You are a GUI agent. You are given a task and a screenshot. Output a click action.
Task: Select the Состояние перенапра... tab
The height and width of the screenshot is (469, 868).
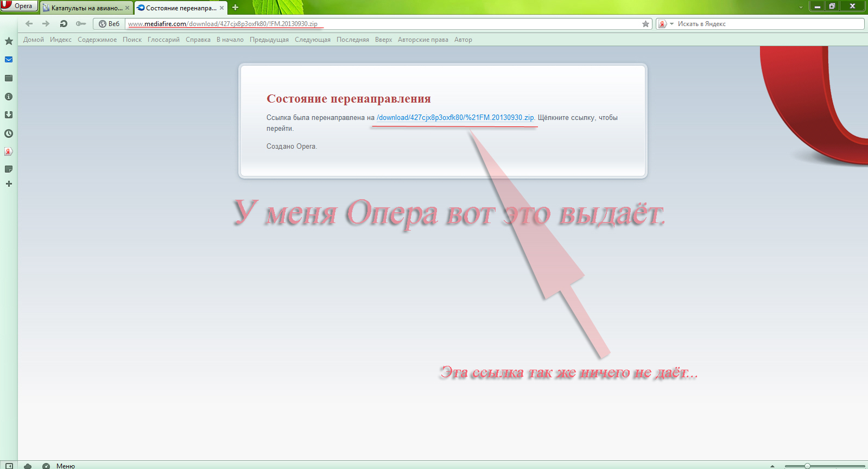point(181,8)
